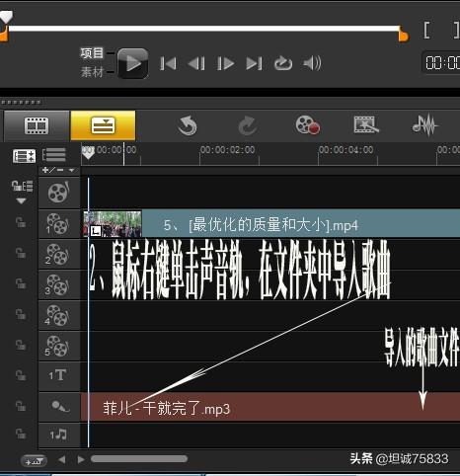
Task: Click the preview timecode field
Action: point(441,62)
